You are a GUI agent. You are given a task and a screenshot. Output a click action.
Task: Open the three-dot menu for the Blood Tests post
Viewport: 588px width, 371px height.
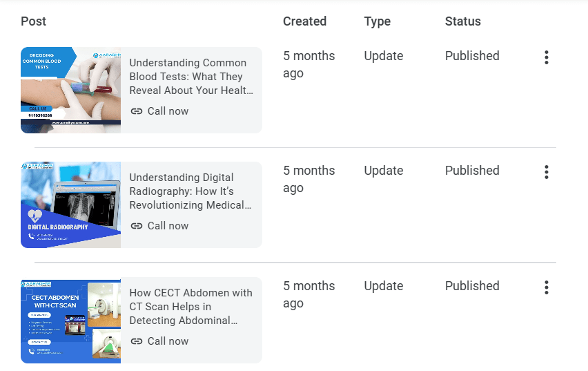coord(546,57)
